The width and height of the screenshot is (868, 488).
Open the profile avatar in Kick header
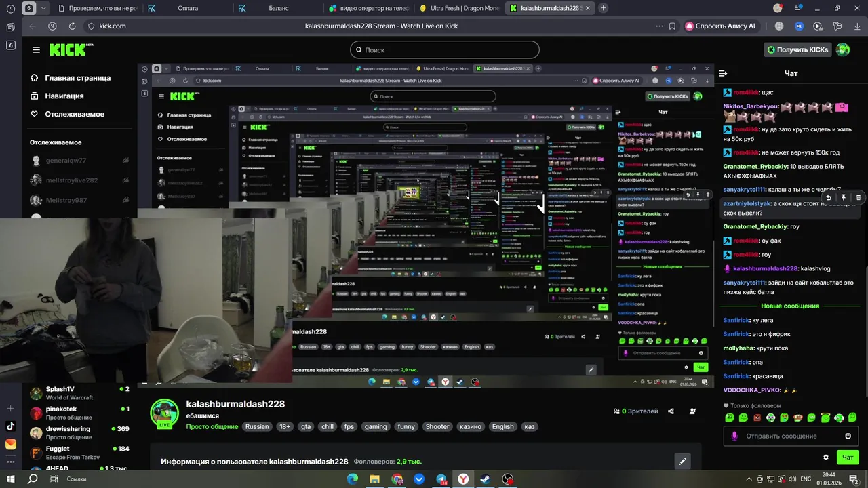(x=843, y=49)
